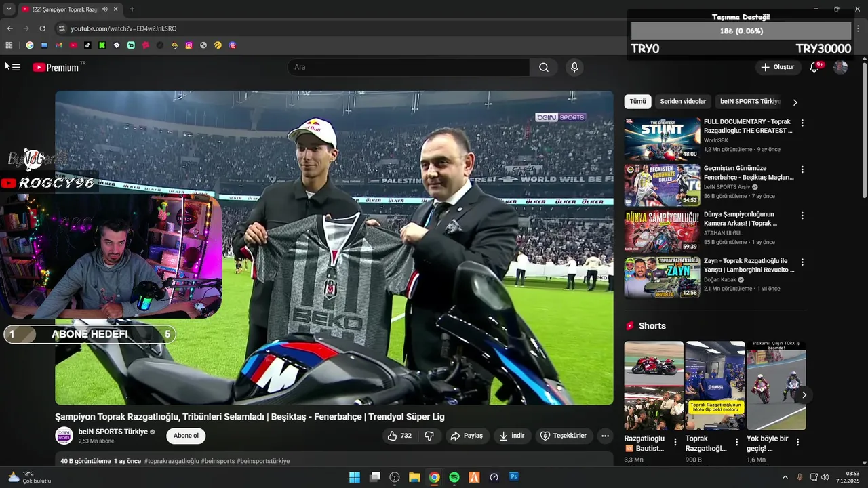Open the Kick bookmark
Screen dimensions: 868x488
click(x=102, y=45)
